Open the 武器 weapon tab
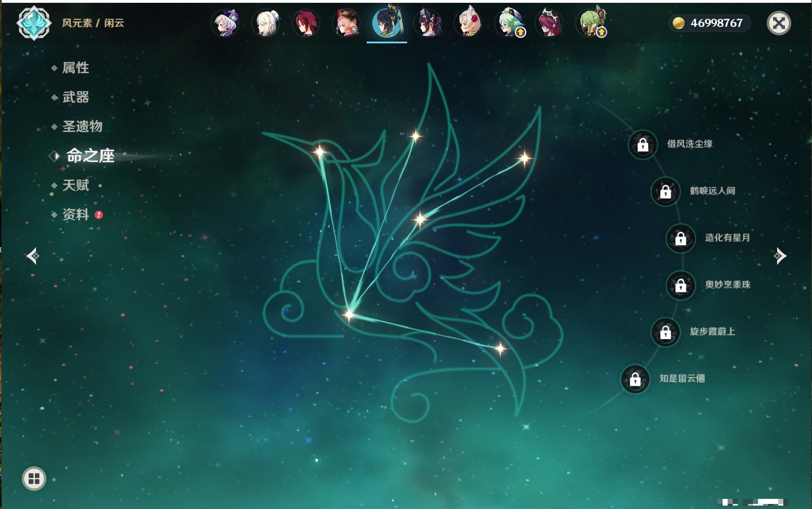 (75, 97)
